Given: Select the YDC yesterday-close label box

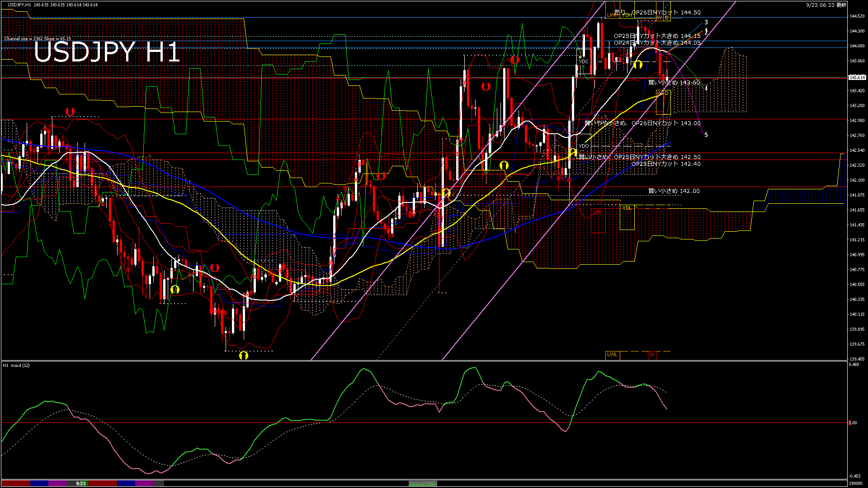Looking at the screenshot, I should pos(584,61).
